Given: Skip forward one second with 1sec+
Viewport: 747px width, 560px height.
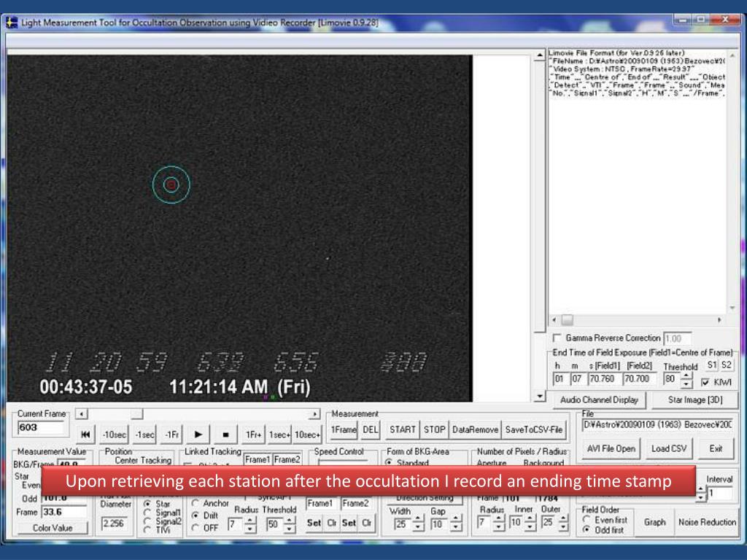Looking at the screenshot, I should (x=279, y=435).
